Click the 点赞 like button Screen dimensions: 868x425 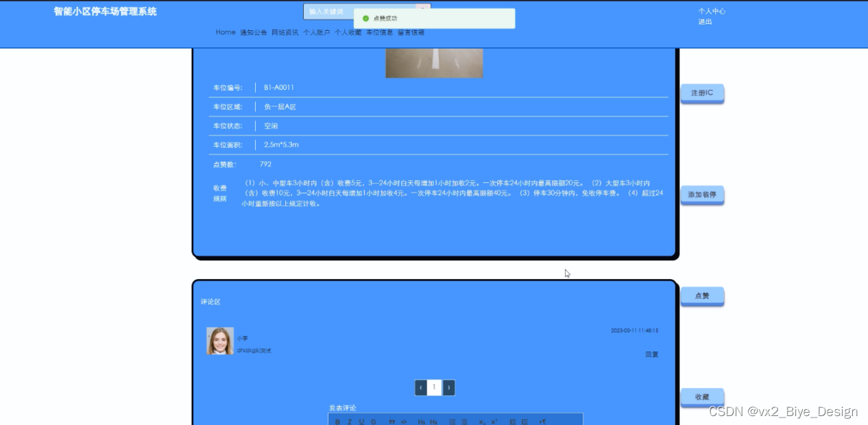click(702, 296)
